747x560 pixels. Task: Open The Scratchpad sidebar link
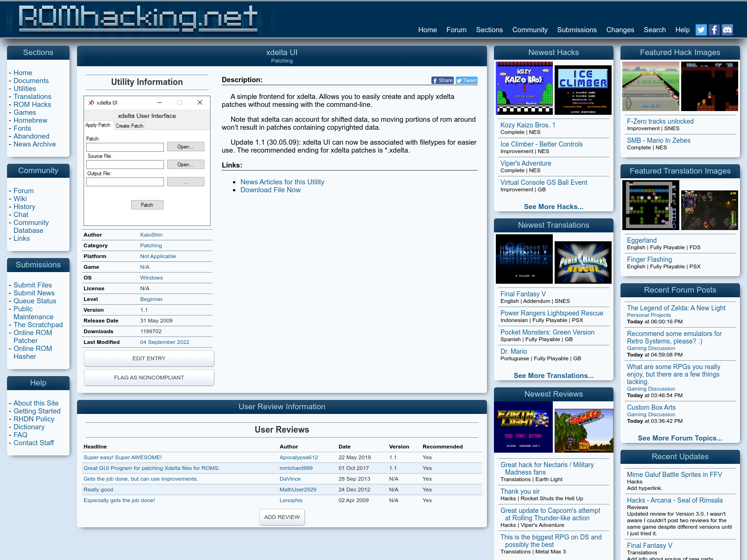click(38, 325)
